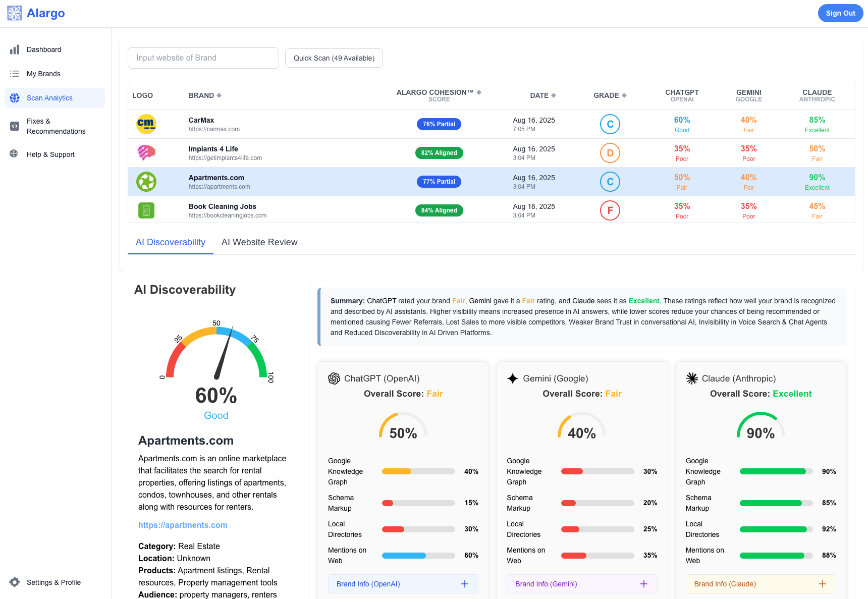Image resolution: width=868 pixels, height=599 pixels.
Task: Select Scan Analytics in sidebar
Action: (x=55, y=98)
